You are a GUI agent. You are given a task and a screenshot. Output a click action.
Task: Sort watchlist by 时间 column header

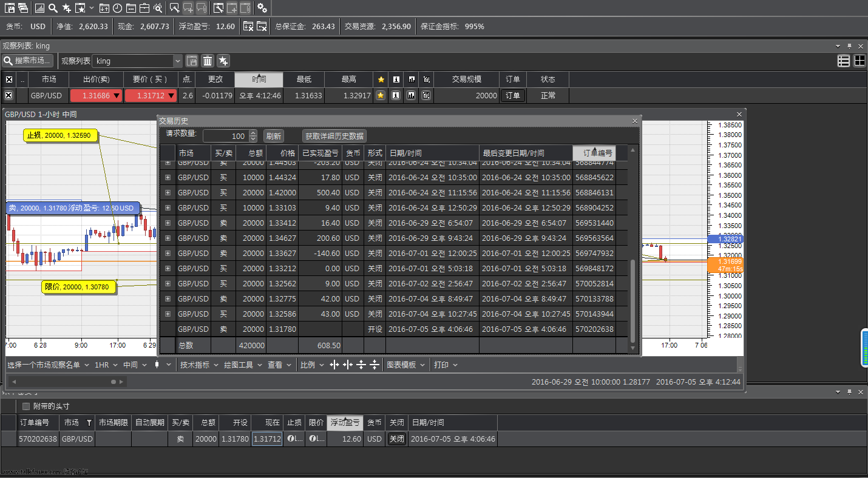[259, 79]
